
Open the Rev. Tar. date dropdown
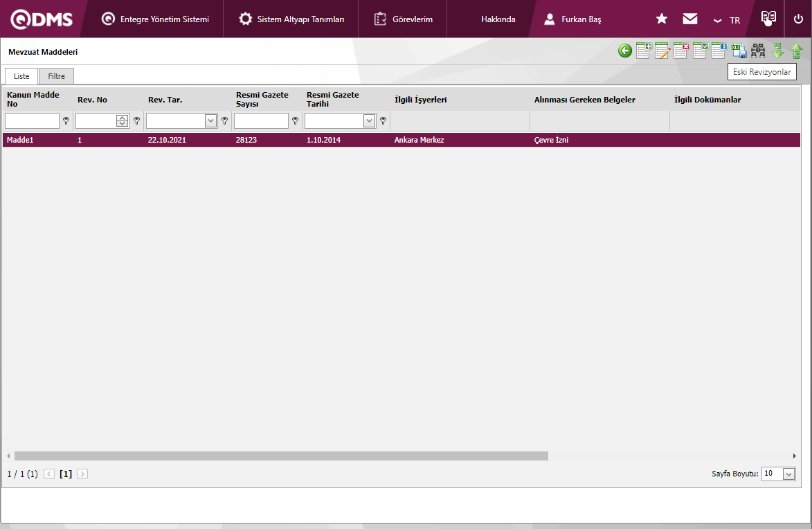(x=210, y=120)
